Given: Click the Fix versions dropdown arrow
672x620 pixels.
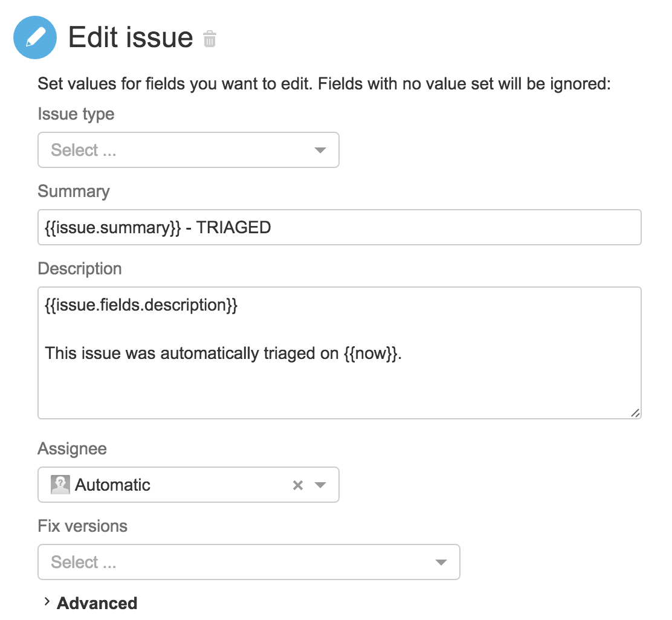Looking at the screenshot, I should click(x=441, y=563).
